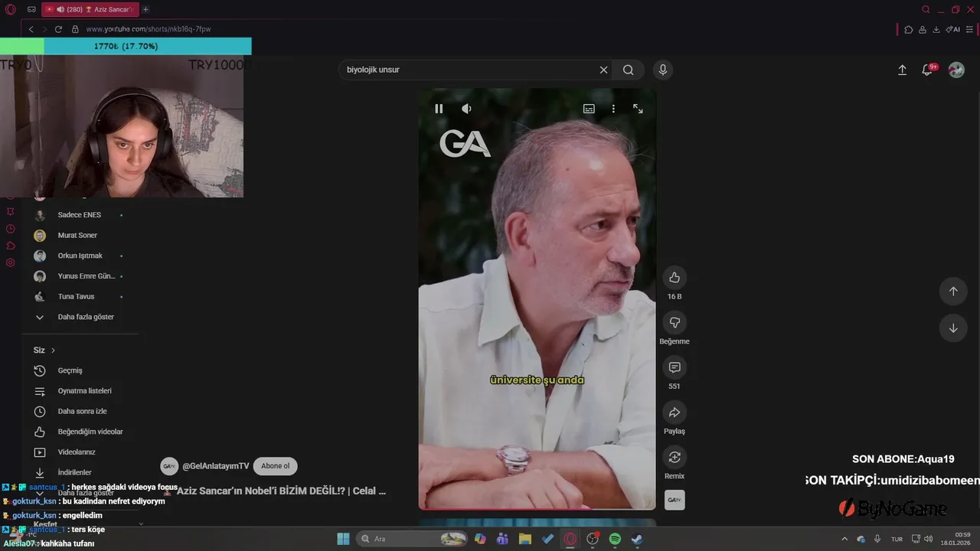Viewport: 980px width, 551px height.
Task: Switch the TUR input language
Action: click(x=897, y=539)
